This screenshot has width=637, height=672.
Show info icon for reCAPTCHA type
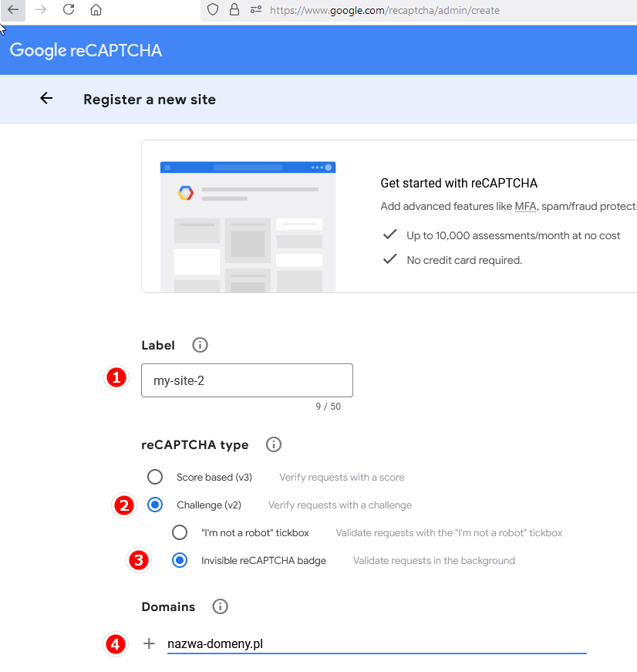click(273, 444)
